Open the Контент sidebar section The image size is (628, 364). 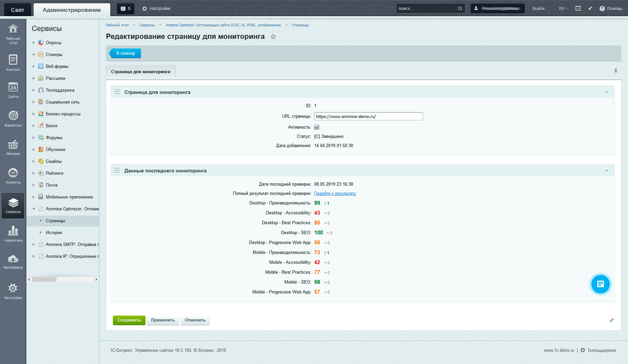[13, 63]
